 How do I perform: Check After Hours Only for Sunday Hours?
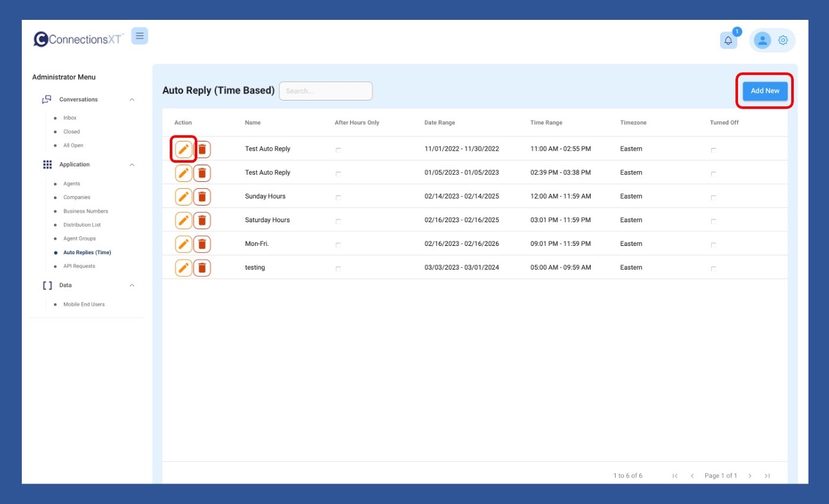pyautogui.click(x=338, y=197)
